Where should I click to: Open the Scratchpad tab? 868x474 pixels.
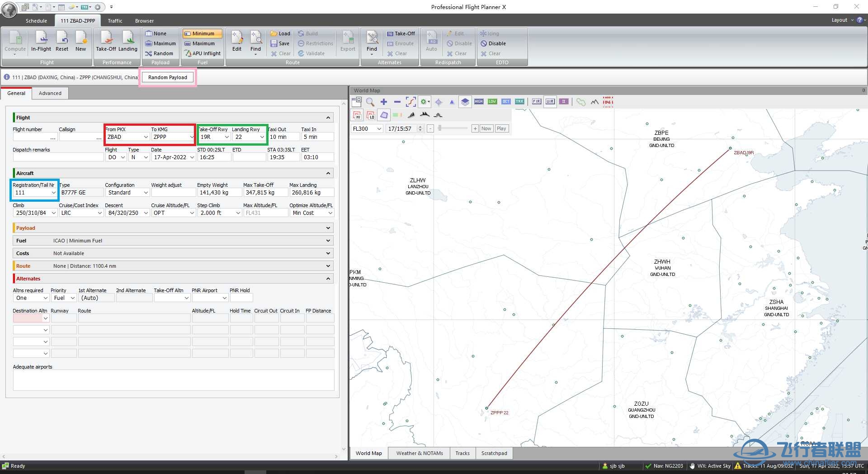tap(494, 453)
